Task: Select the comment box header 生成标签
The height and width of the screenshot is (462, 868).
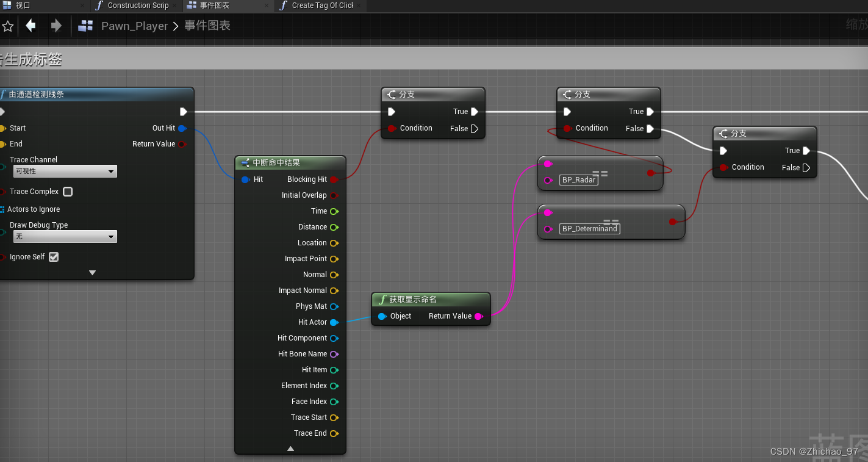Action: point(434,59)
